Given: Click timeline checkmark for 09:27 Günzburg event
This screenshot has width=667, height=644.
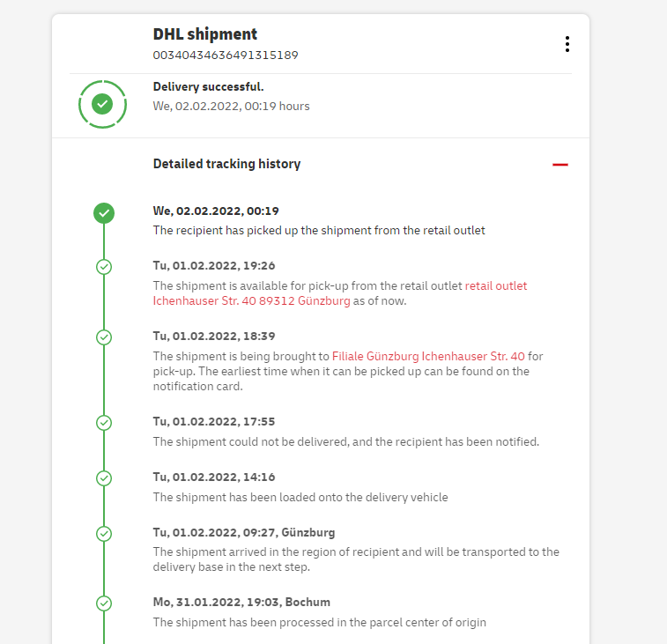Looking at the screenshot, I should (x=104, y=533).
